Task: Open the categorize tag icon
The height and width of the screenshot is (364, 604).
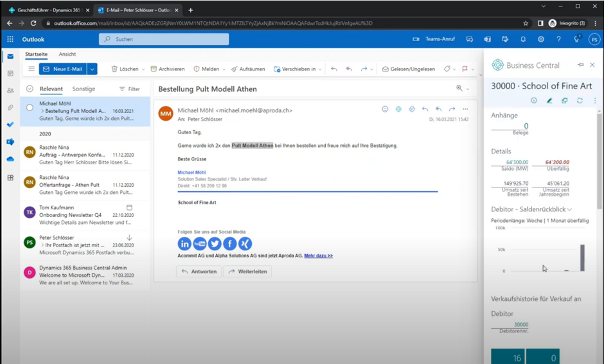Action: click(x=447, y=69)
